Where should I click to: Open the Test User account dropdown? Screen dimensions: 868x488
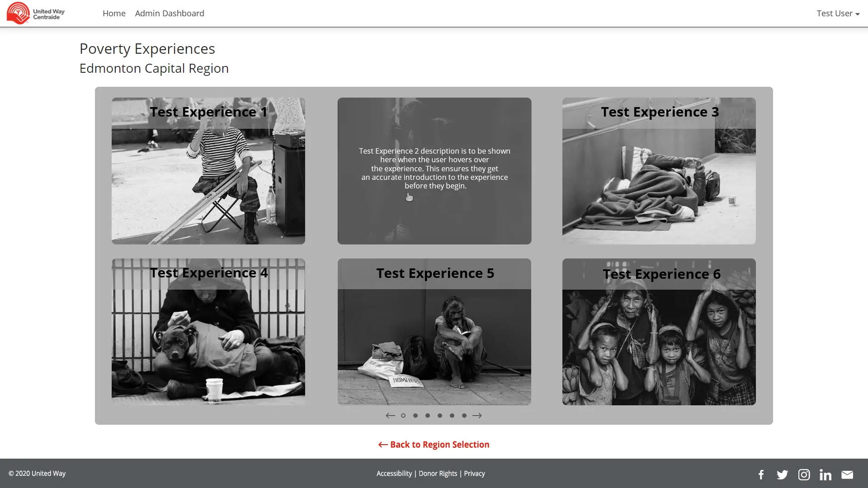click(x=838, y=13)
